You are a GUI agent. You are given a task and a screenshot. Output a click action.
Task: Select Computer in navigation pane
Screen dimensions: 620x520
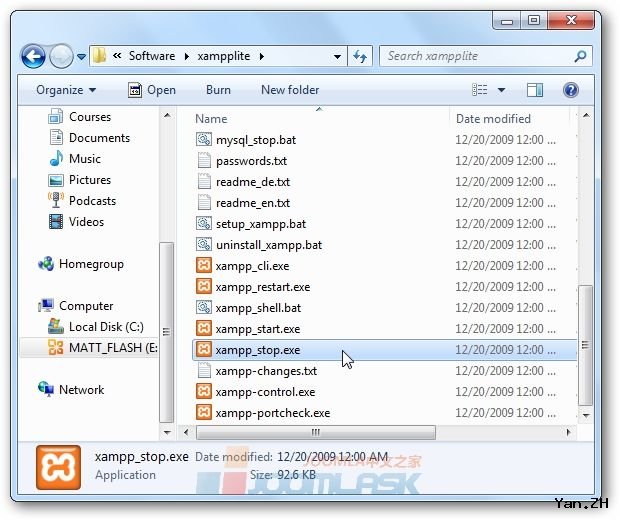coord(76,306)
